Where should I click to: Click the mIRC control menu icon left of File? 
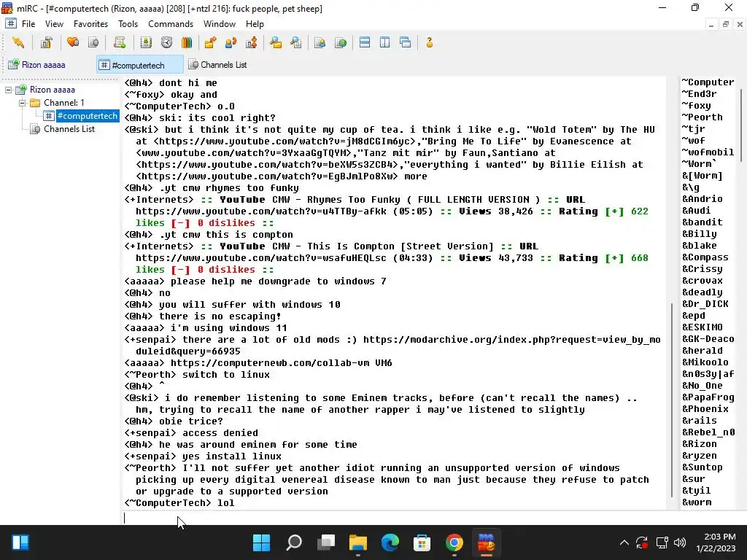(11, 24)
